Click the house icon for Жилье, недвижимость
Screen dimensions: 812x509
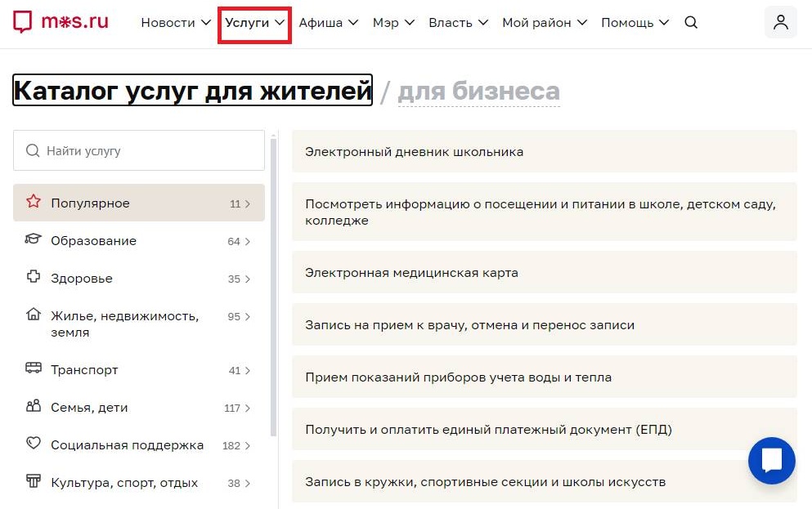34,316
